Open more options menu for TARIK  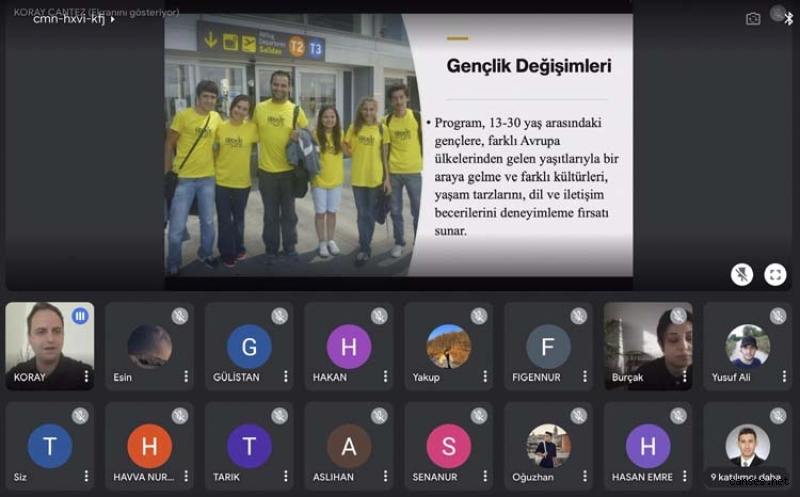point(285,477)
